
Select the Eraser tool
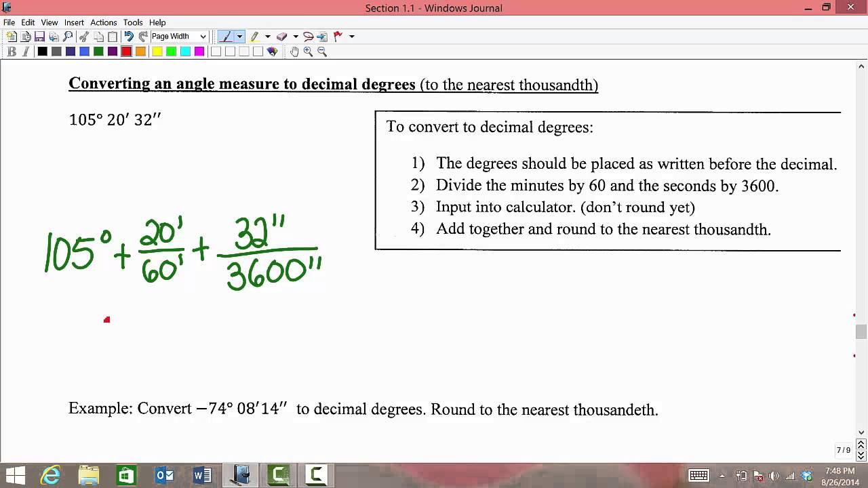[x=282, y=37]
